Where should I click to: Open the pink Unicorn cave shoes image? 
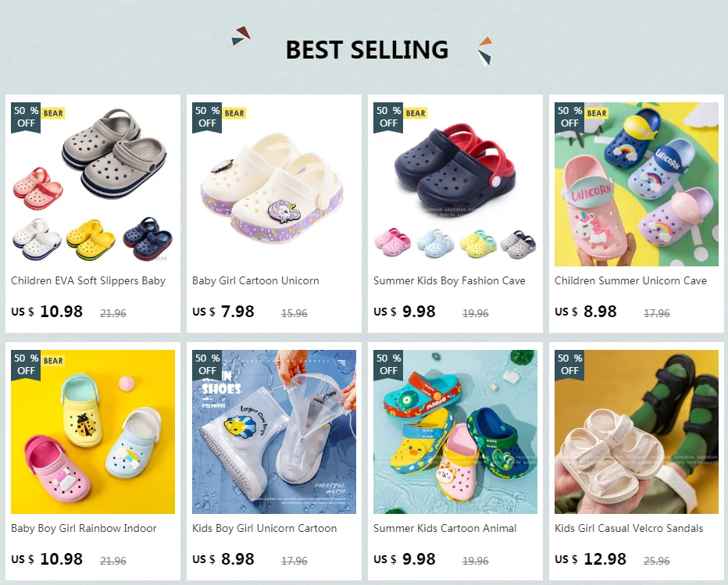[636, 184]
